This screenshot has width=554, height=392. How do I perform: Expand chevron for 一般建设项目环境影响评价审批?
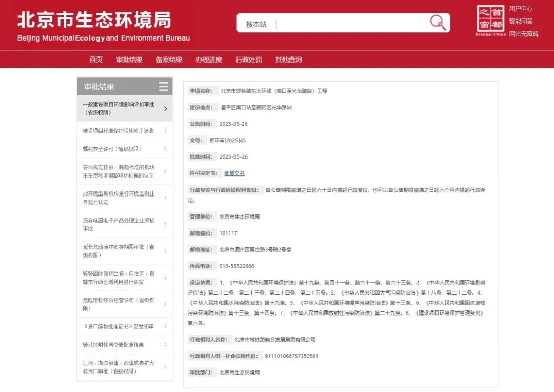166,108
